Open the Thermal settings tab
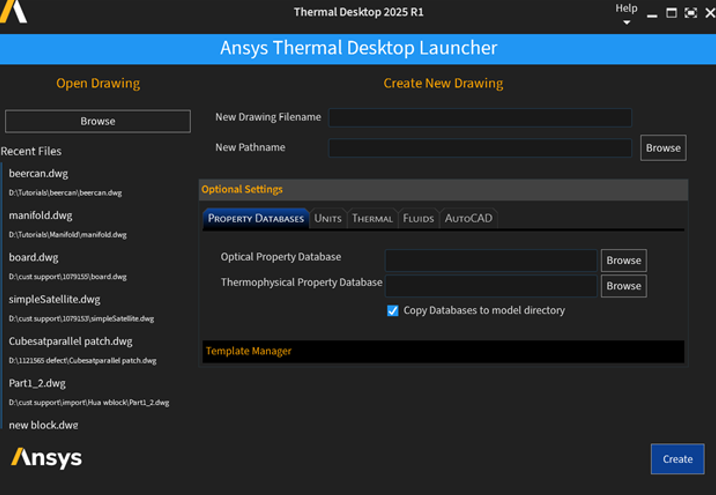The width and height of the screenshot is (716, 495). tap(372, 218)
